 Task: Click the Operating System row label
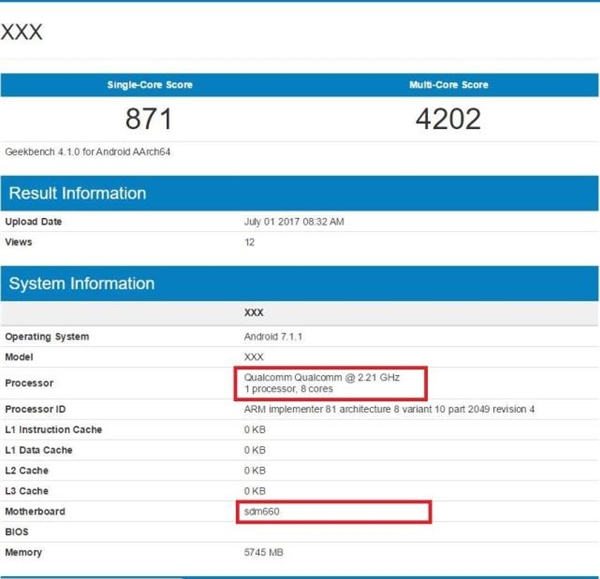[x=47, y=337]
